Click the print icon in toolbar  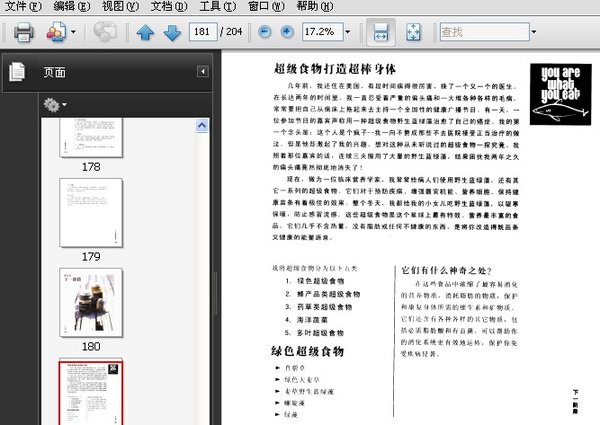pyautogui.click(x=24, y=32)
